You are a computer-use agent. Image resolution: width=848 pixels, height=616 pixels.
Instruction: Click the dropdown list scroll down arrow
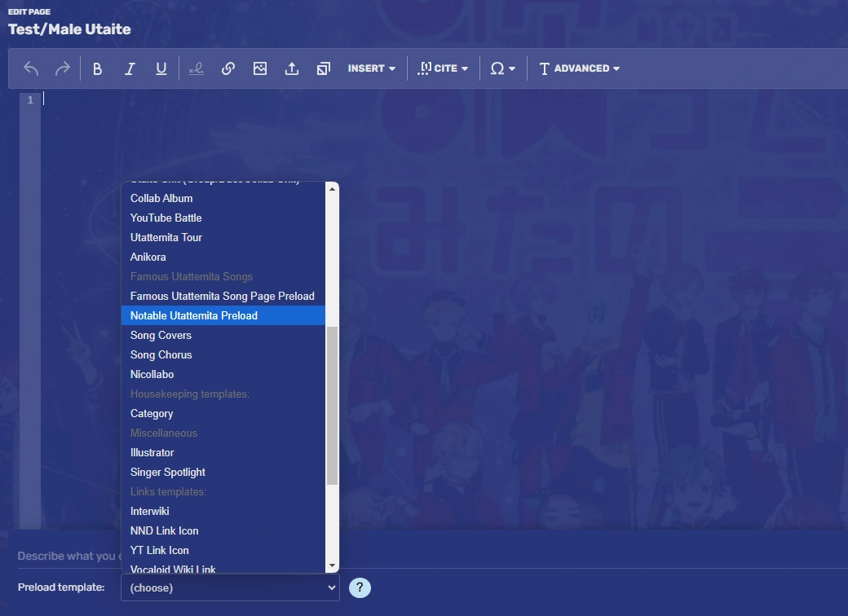[x=332, y=565]
